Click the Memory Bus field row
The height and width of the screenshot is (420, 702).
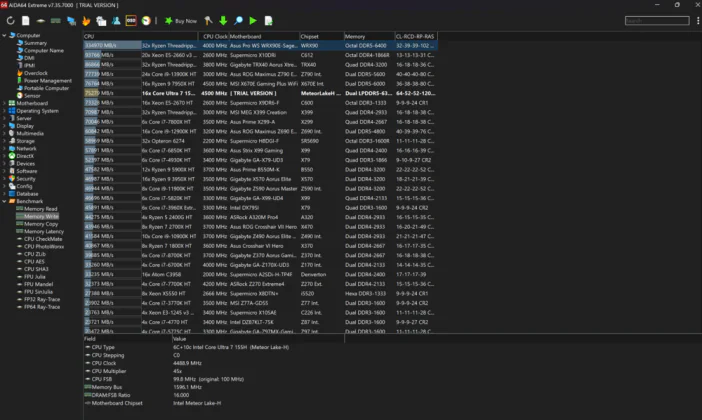point(214,387)
